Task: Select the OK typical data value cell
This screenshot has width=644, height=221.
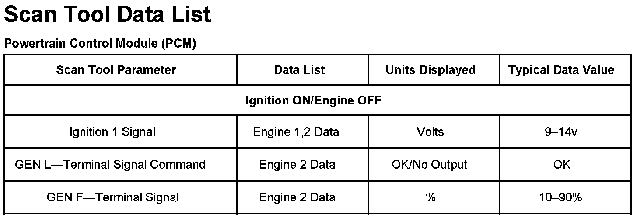Action: 562,165
